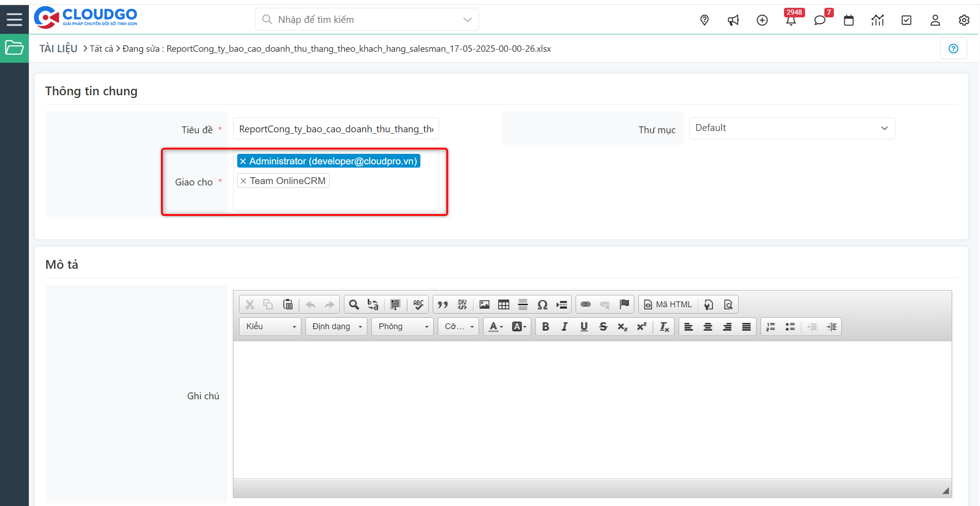The image size is (980, 506).
Task: Insert a special character using the omega icon
Action: click(542, 304)
